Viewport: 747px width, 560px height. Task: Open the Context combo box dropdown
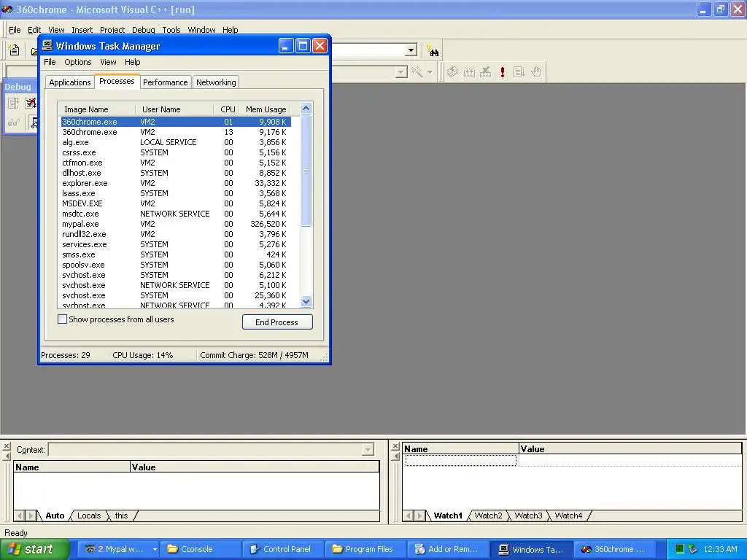click(x=368, y=449)
